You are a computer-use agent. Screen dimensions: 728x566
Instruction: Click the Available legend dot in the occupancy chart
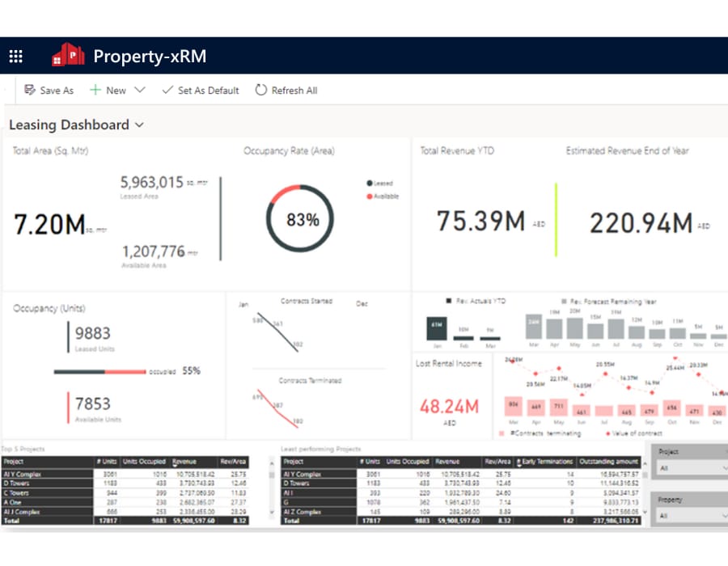tap(370, 196)
